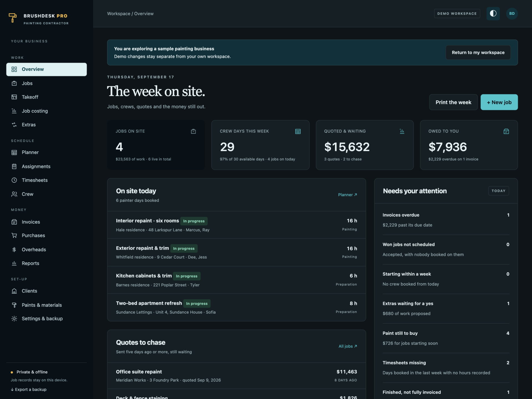Click the Job costing chart icon

click(14, 111)
